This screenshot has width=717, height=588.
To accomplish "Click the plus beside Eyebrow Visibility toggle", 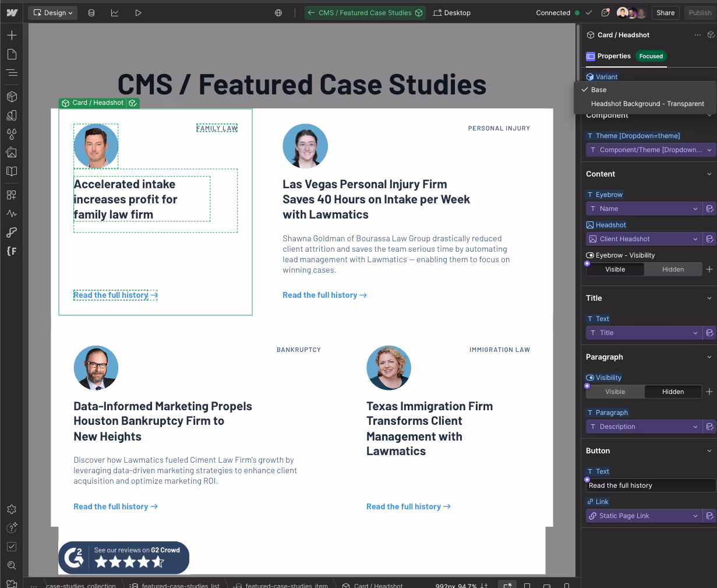I will click(x=709, y=269).
